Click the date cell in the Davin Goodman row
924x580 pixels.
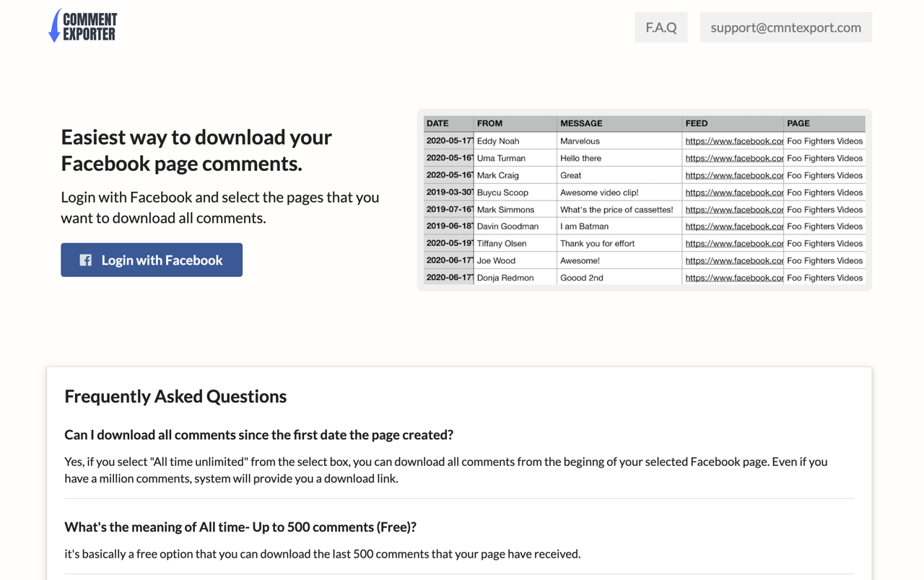point(450,226)
